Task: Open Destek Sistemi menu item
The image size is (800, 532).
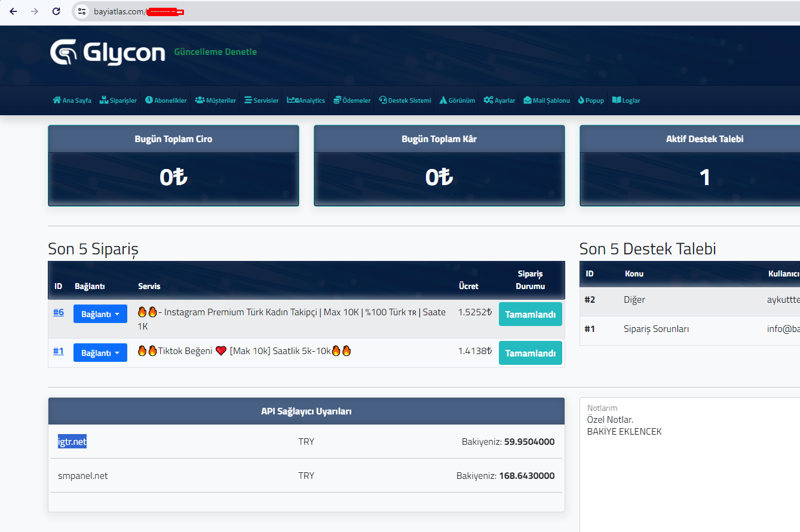Action: 405,100
